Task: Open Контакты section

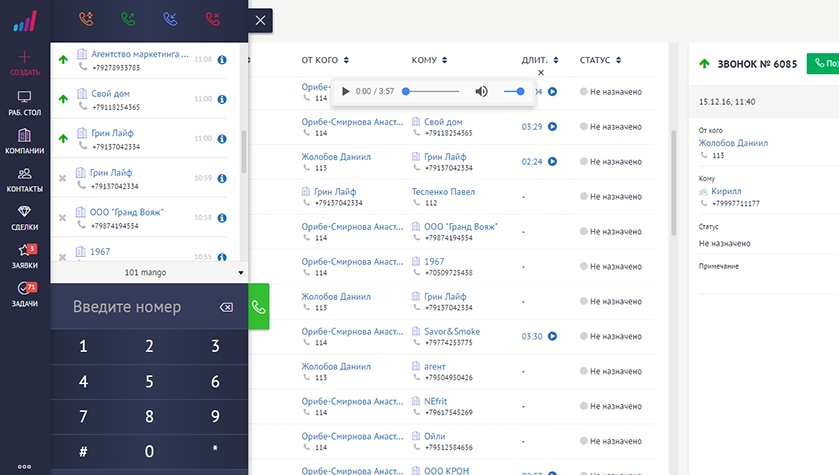Action: point(25,180)
